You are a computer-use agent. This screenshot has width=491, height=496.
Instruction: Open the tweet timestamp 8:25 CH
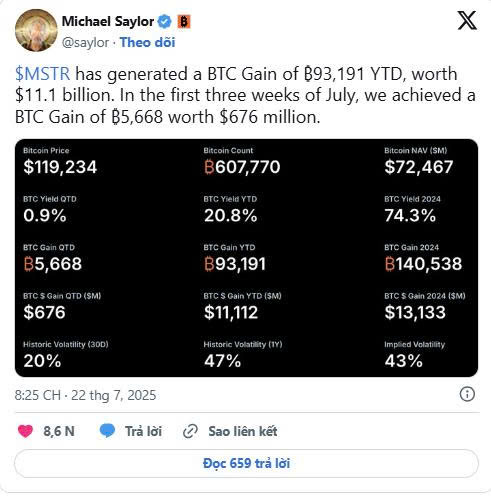point(38,395)
